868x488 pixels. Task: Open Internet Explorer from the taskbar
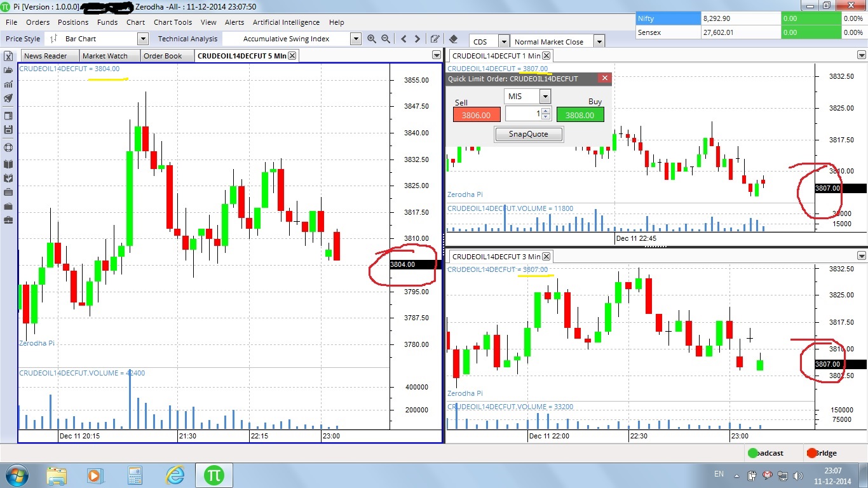[175, 475]
